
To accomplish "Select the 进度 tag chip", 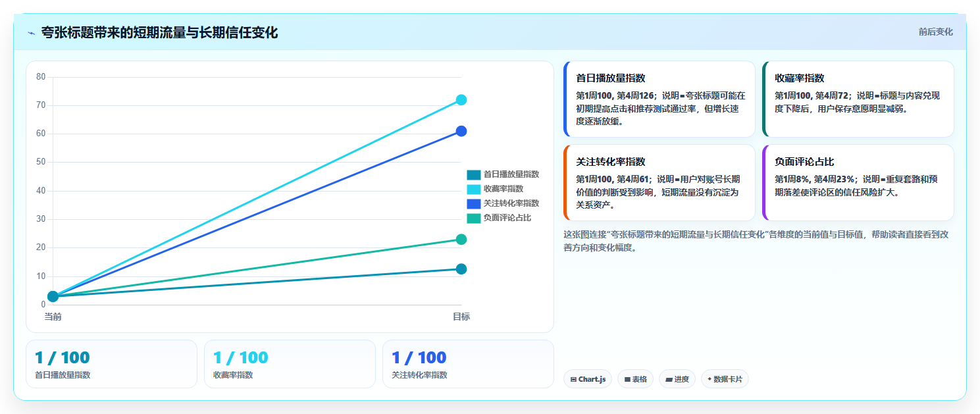I will pyautogui.click(x=677, y=379).
